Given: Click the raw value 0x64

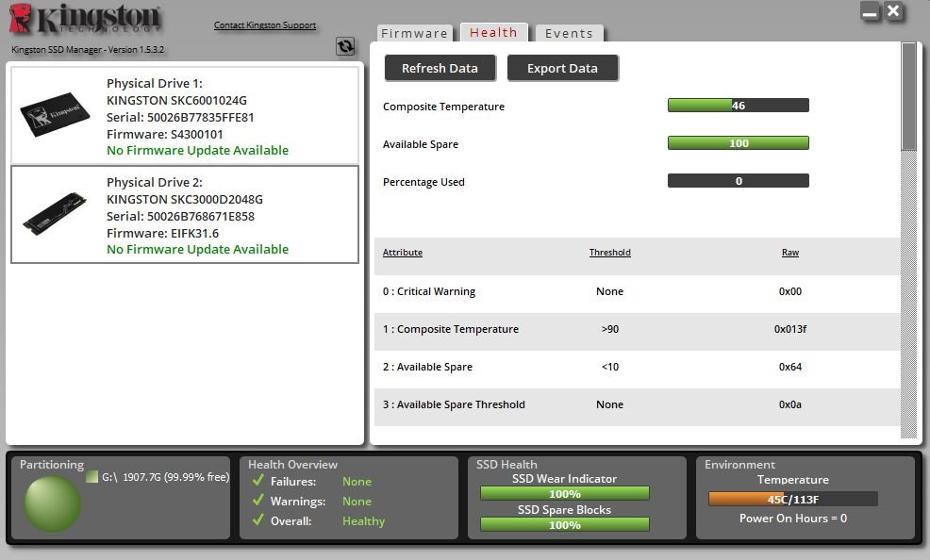Looking at the screenshot, I should 790,368.
